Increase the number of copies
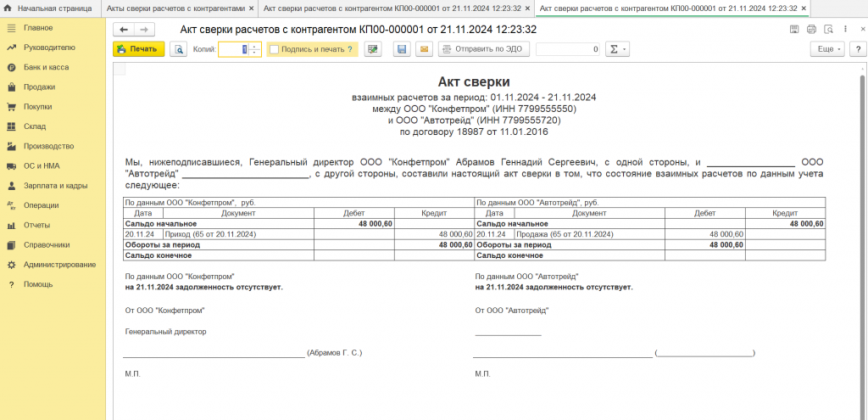 pyautogui.click(x=254, y=46)
